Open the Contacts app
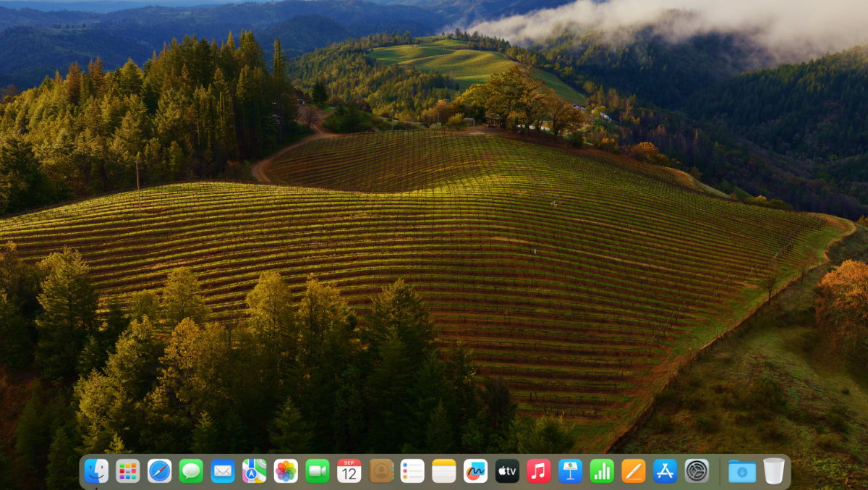The width and height of the screenshot is (868, 490). [x=381, y=471]
